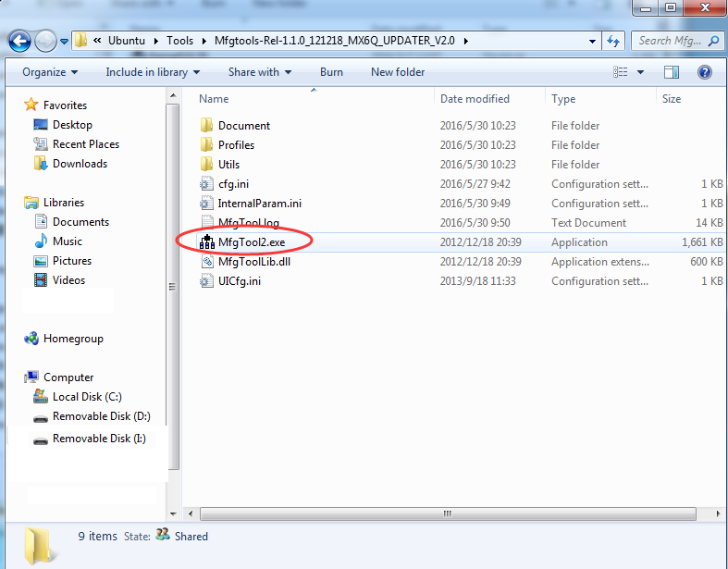
Task: Open Documents library in sidebar
Action: [80, 222]
